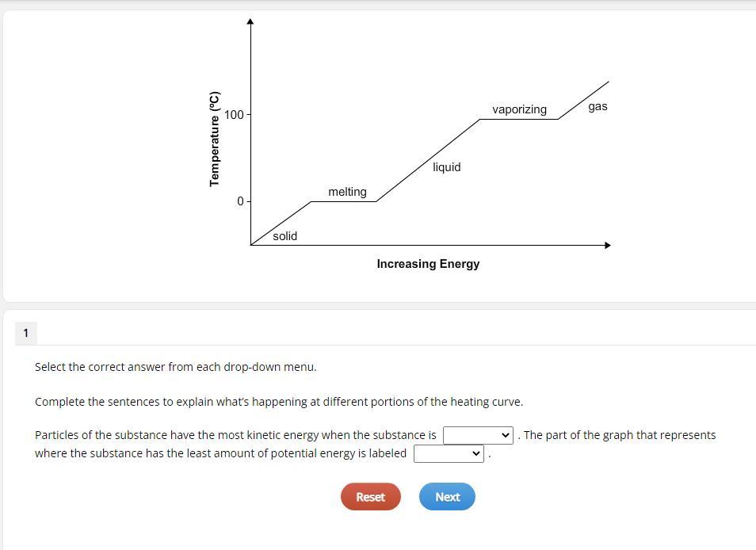This screenshot has width=756, height=550.
Task: Click the flat melting plateau line segment
Action: click(343, 201)
